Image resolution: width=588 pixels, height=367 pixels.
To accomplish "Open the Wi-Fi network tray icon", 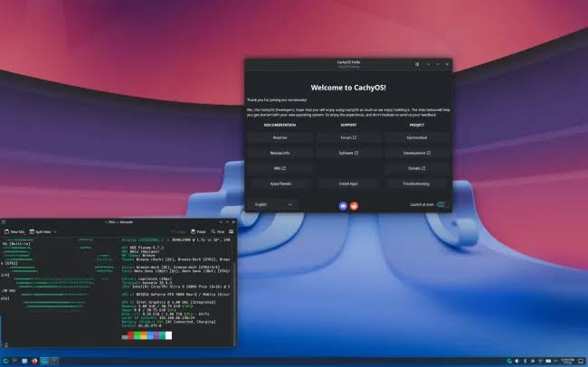I will [540, 361].
